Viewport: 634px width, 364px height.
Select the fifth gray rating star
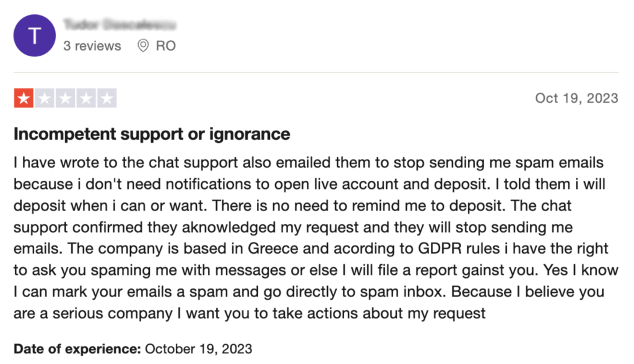(106, 98)
